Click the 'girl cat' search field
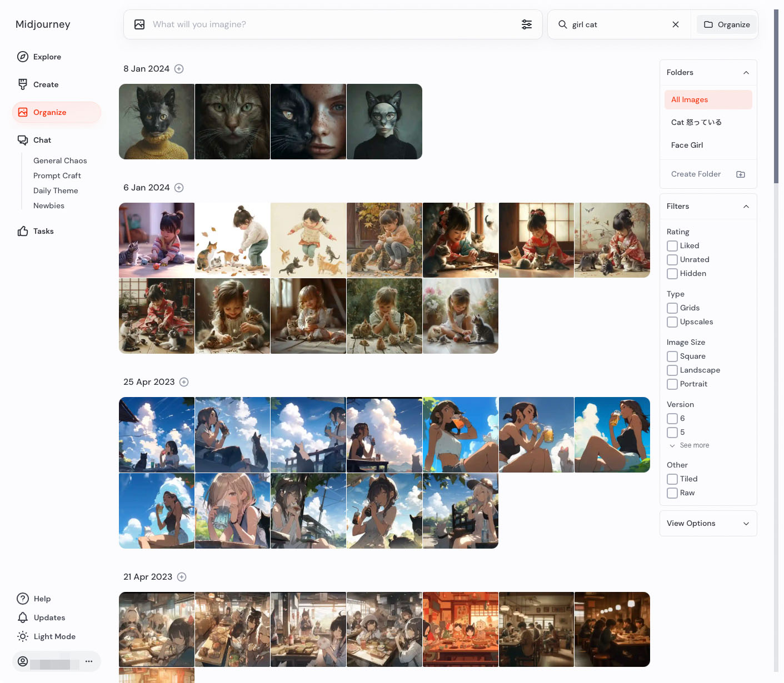This screenshot has width=784, height=683. pos(618,24)
